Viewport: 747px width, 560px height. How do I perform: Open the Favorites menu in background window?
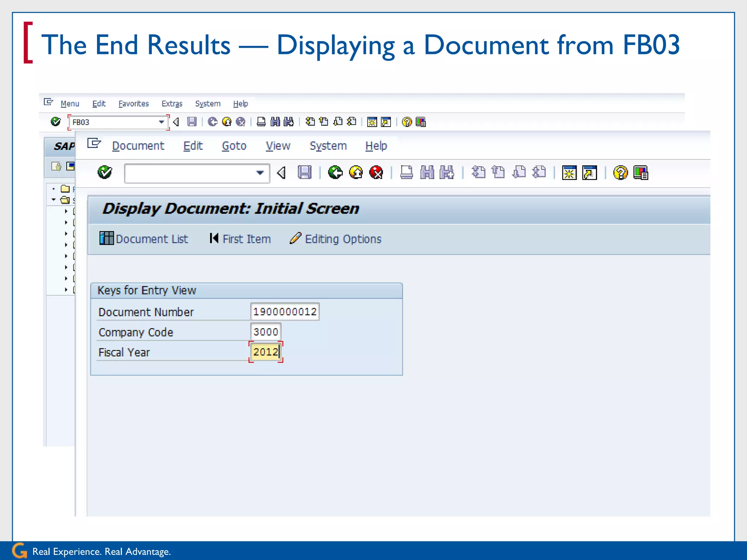click(133, 104)
